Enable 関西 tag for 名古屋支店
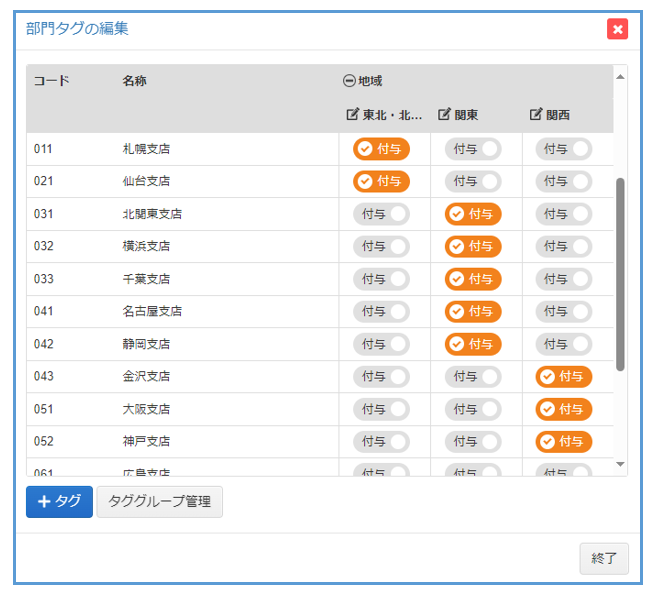The height and width of the screenshot is (596, 656). 563,311
